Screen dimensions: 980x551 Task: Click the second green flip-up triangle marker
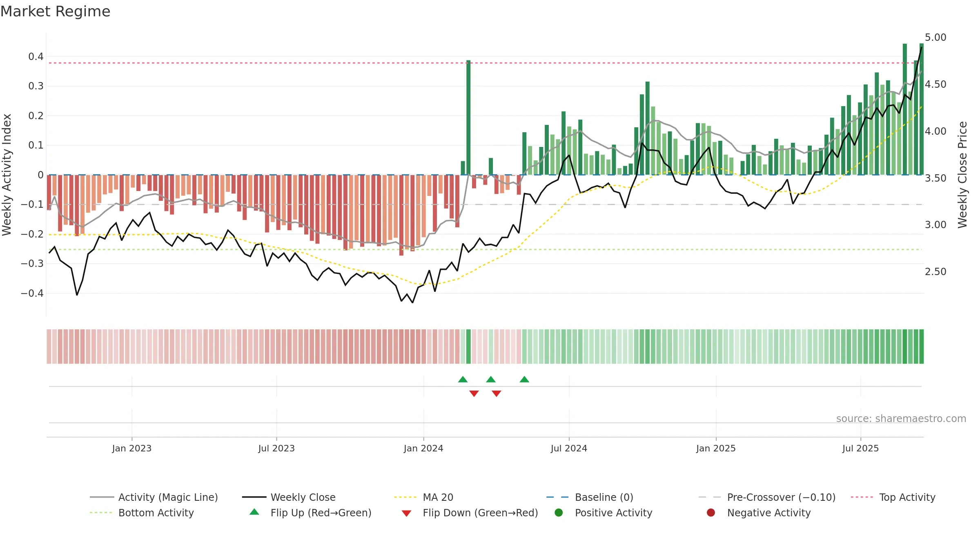(x=491, y=380)
